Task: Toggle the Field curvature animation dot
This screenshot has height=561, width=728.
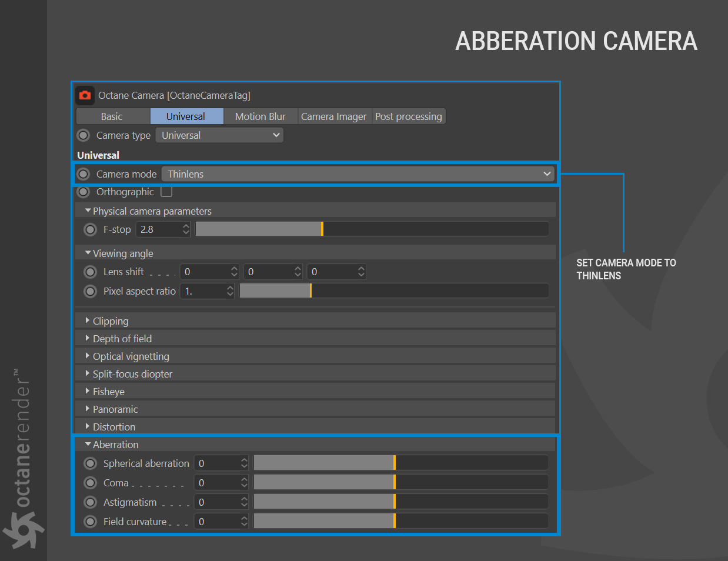Action: point(90,522)
